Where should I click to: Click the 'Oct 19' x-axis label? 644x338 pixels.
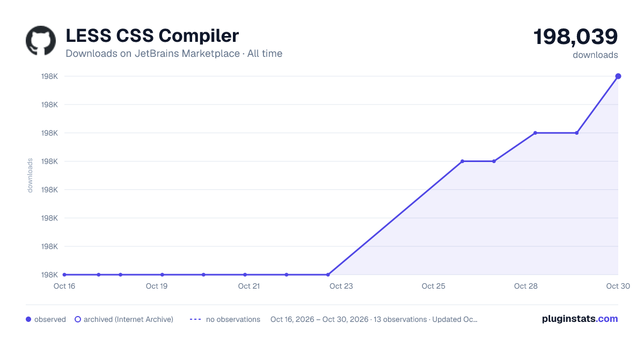157,286
